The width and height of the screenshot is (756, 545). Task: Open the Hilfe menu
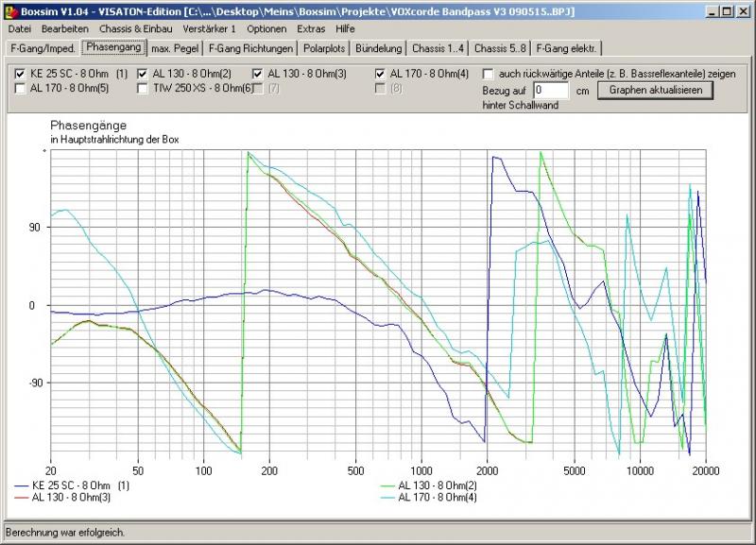[x=345, y=29]
